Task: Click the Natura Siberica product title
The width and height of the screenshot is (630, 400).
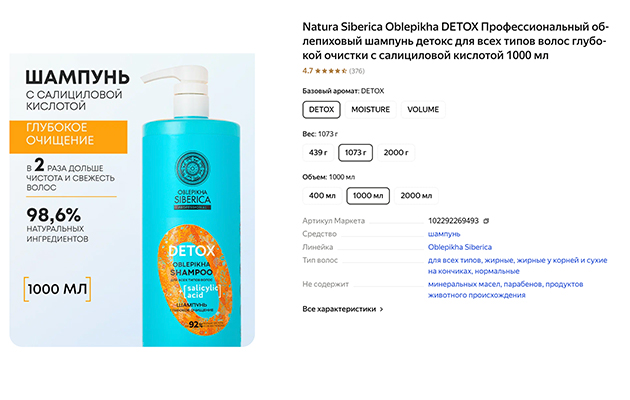Action: 456,41
